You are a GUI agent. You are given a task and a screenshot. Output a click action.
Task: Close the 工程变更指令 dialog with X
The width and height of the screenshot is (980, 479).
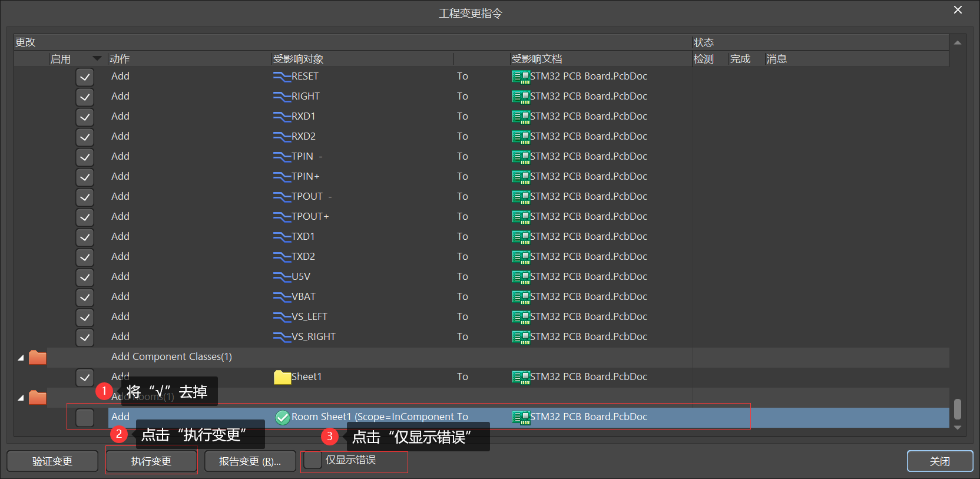[x=958, y=10]
